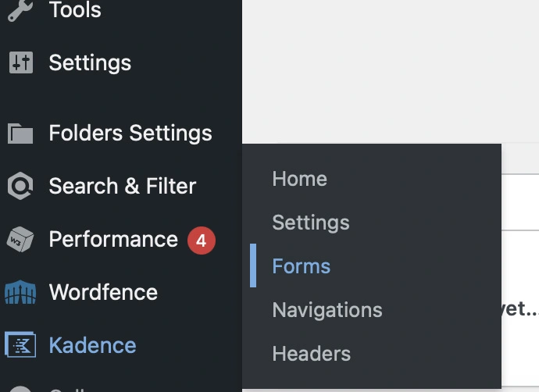Viewport: 539px width, 392px height.
Task: Open the Tools menu label
Action: coord(75,9)
